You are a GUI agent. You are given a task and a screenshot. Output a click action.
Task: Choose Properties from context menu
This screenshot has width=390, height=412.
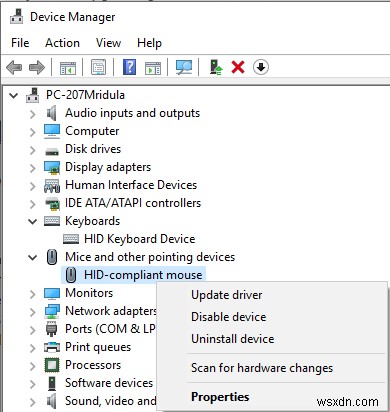(220, 397)
